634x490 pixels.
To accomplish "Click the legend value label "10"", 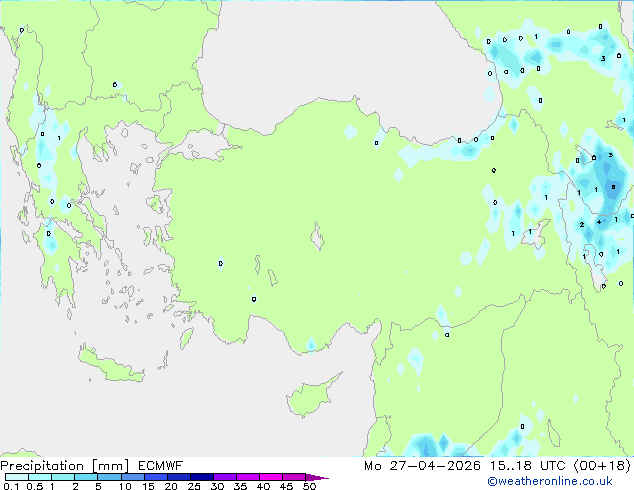I will 125,486.
